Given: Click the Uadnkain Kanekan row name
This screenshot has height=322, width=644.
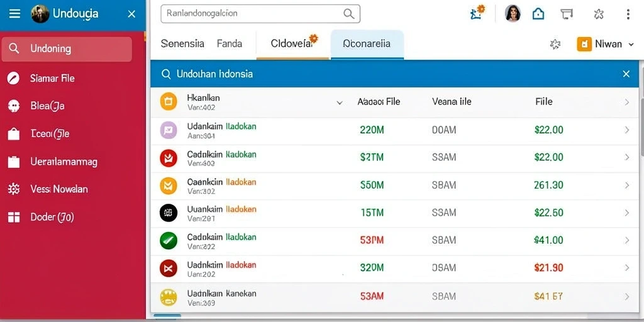Looking at the screenshot, I should 222,293.
